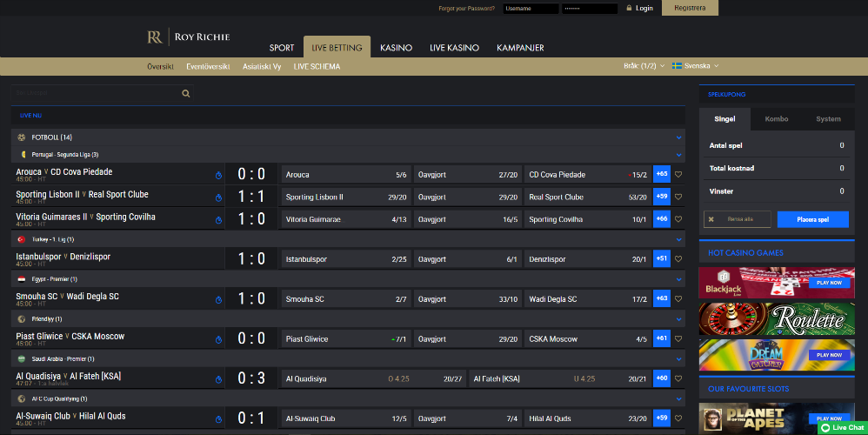Collapse the Portugal Segunda Liga group
868x435 pixels.
pyautogui.click(x=678, y=155)
